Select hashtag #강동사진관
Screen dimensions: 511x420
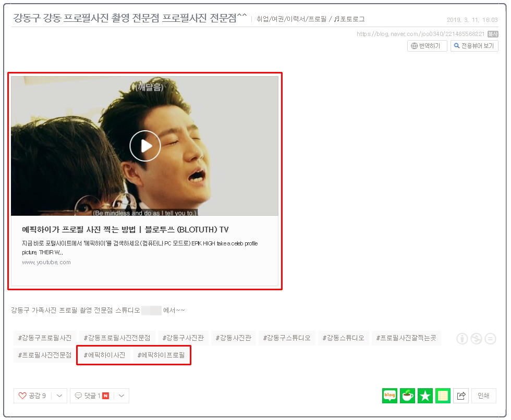pos(234,338)
